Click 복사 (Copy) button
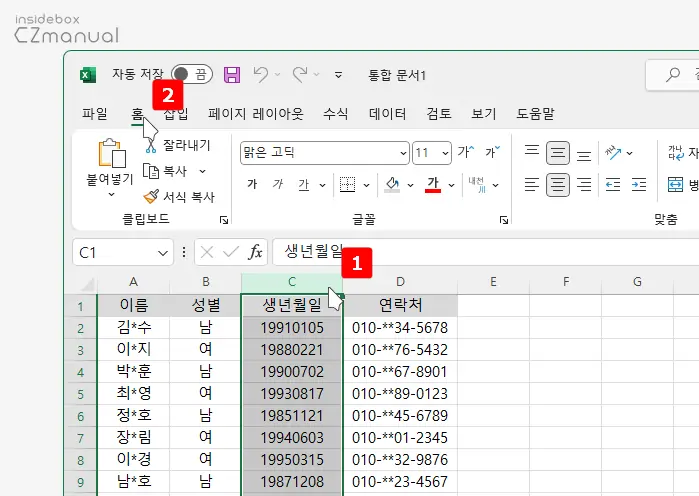This screenshot has width=699, height=496. 165,171
